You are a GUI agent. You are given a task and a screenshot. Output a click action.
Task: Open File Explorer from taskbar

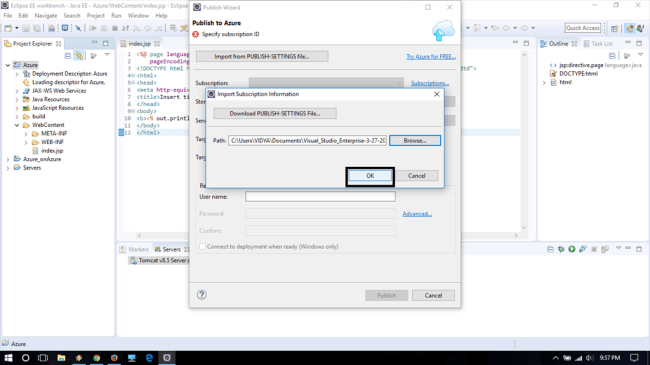tap(61, 358)
